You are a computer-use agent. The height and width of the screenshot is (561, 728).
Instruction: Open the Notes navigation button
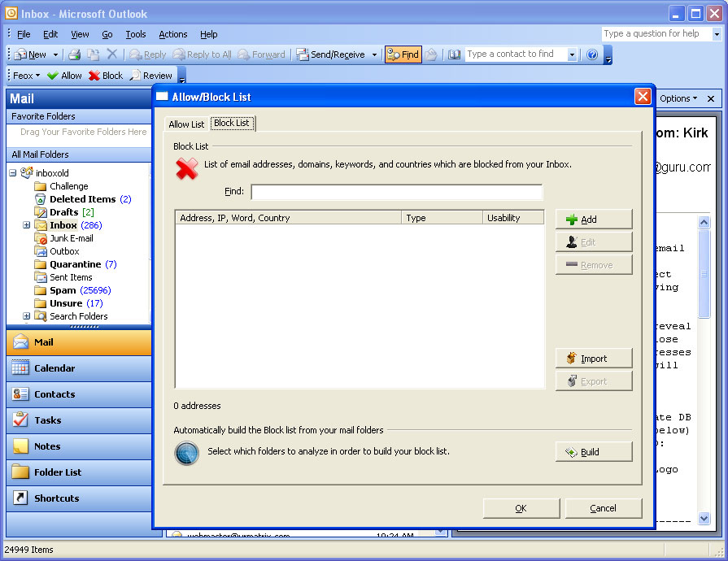(x=79, y=446)
